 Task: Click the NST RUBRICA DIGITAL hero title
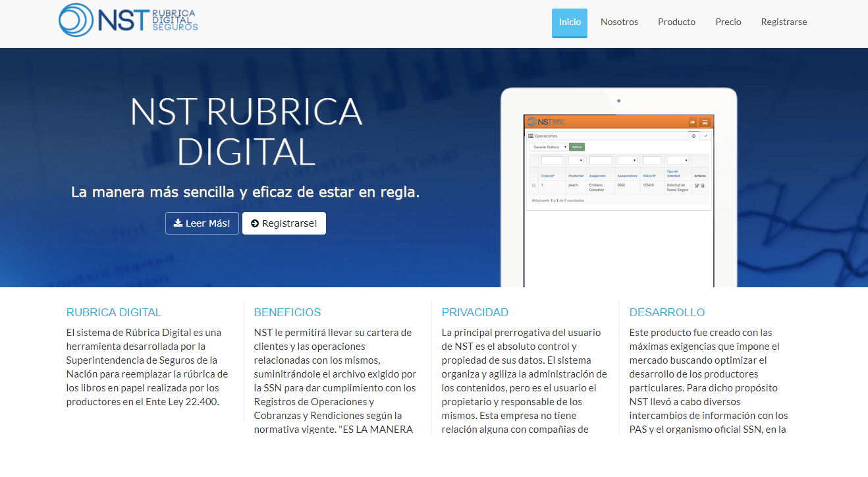click(x=246, y=131)
